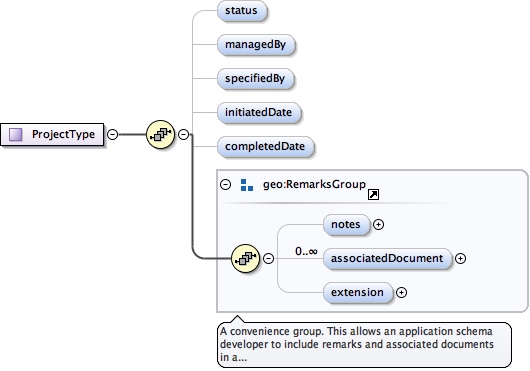Image resolution: width=530 pixels, height=371 pixels.
Task: Select the managedBy element
Action: [x=256, y=45]
